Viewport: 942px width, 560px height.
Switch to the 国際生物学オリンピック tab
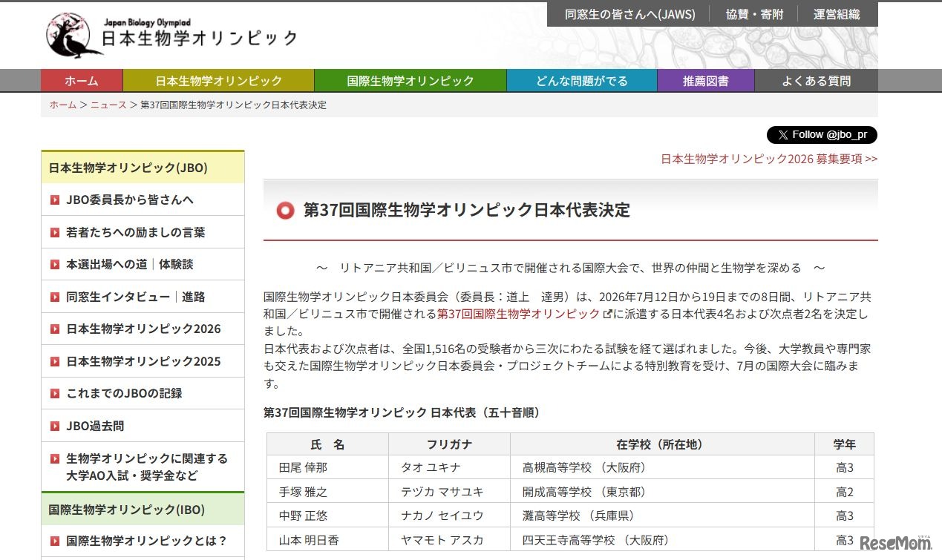tap(411, 81)
